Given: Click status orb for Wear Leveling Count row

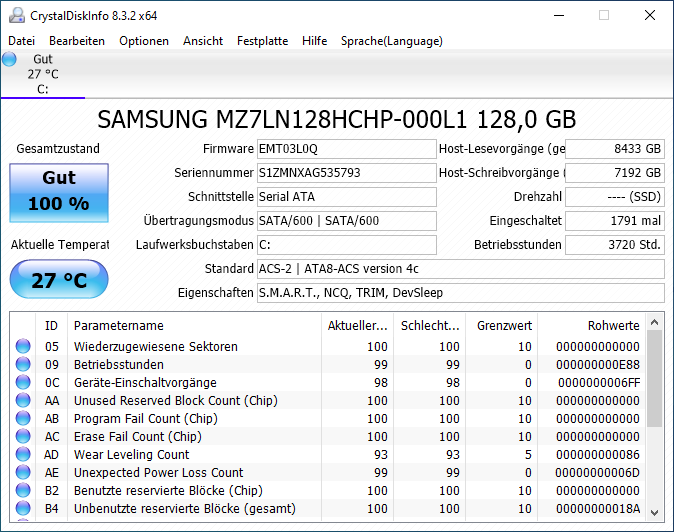Looking at the screenshot, I should tap(23, 454).
